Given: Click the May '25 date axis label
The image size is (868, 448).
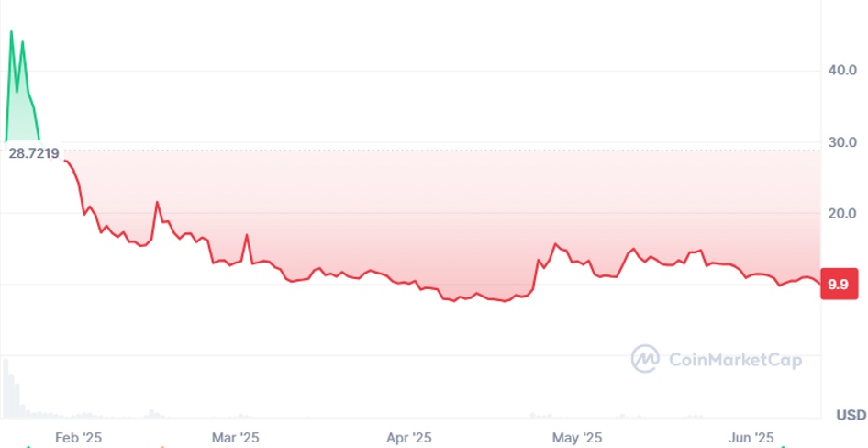Looking at the screenshot, I should [579, 438].
